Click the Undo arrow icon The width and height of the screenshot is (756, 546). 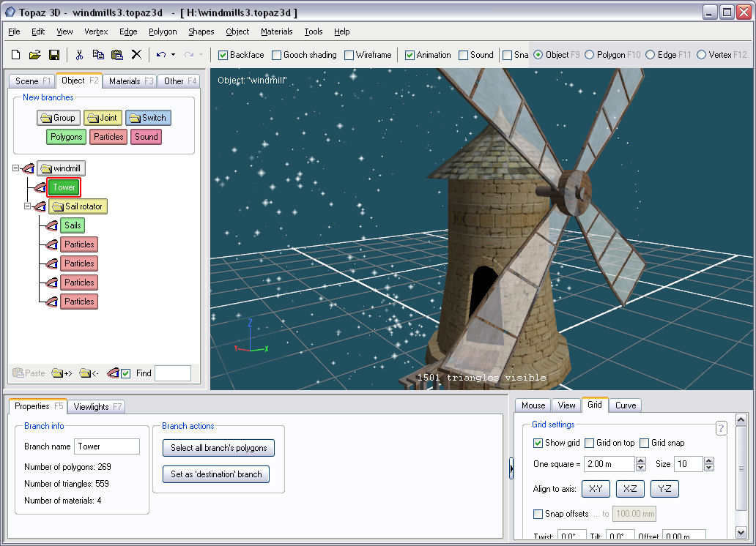[161, 55]
